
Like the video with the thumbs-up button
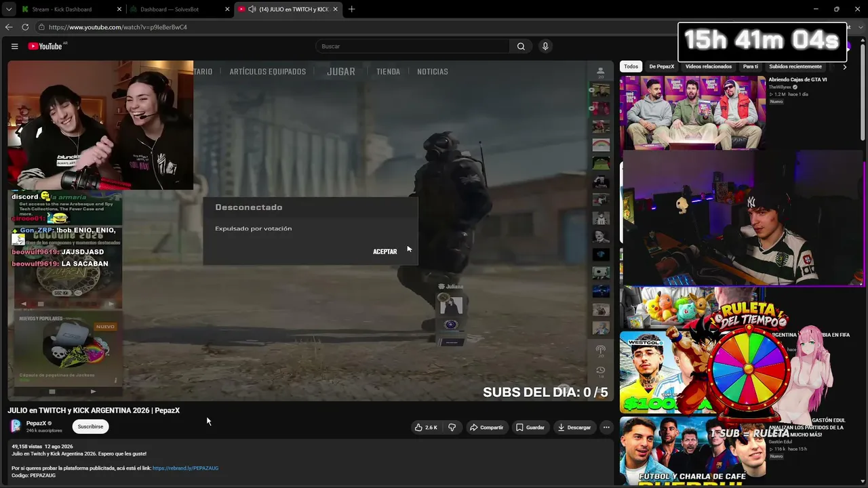426,428
